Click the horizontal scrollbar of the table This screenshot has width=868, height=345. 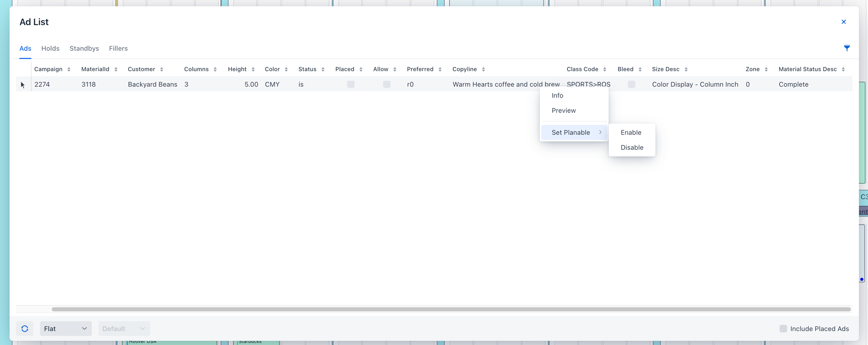(451, 309)
